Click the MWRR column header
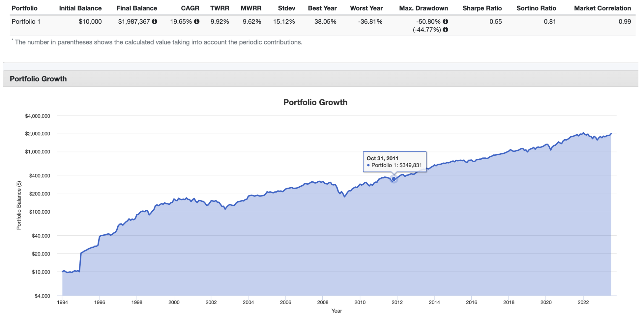This screenshot has height=316, width=644. (251, 8)
